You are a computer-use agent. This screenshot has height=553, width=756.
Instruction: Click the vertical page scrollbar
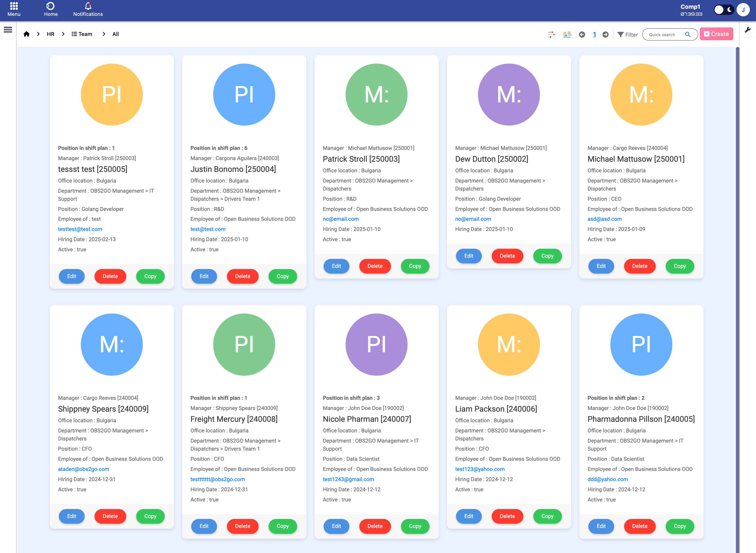point(737,300)
